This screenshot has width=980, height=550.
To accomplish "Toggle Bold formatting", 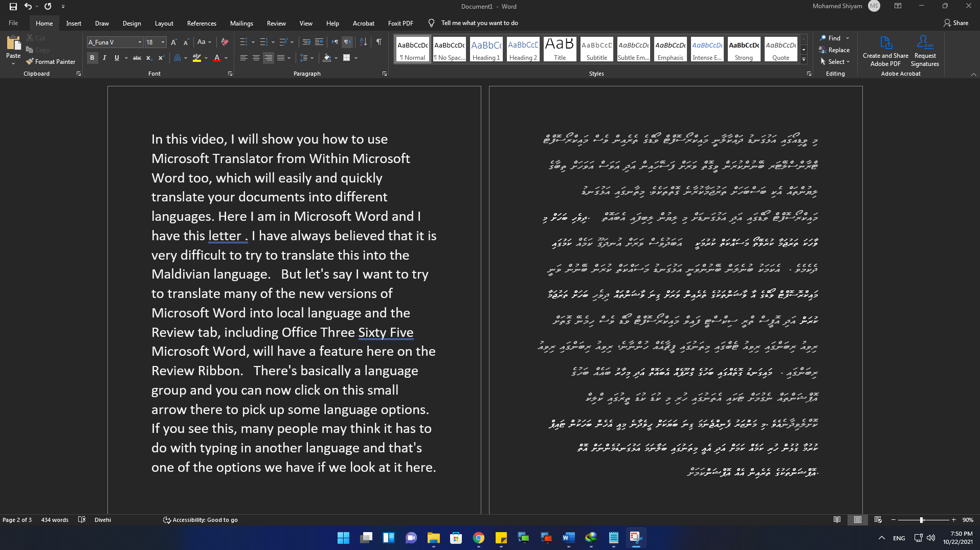I will pos(92,58).
